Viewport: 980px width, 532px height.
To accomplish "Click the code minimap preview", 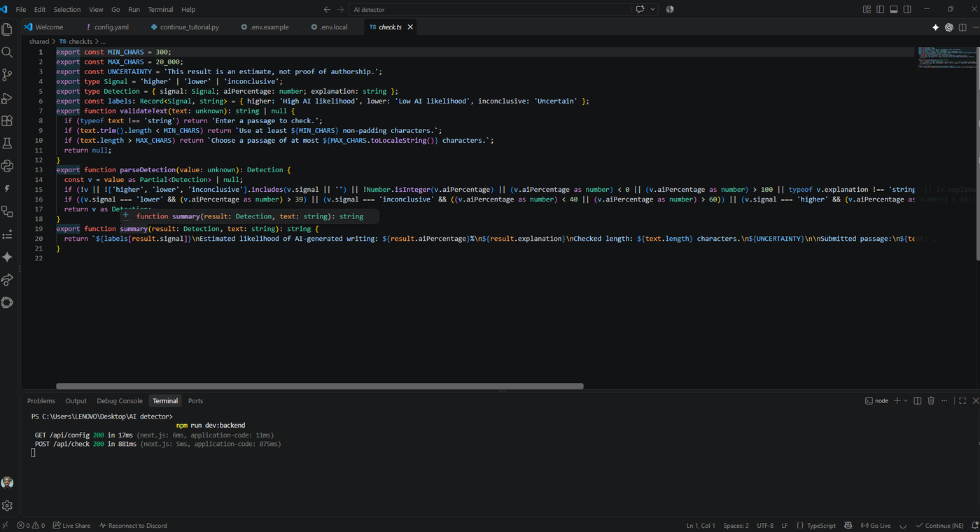I will [947, 57].
